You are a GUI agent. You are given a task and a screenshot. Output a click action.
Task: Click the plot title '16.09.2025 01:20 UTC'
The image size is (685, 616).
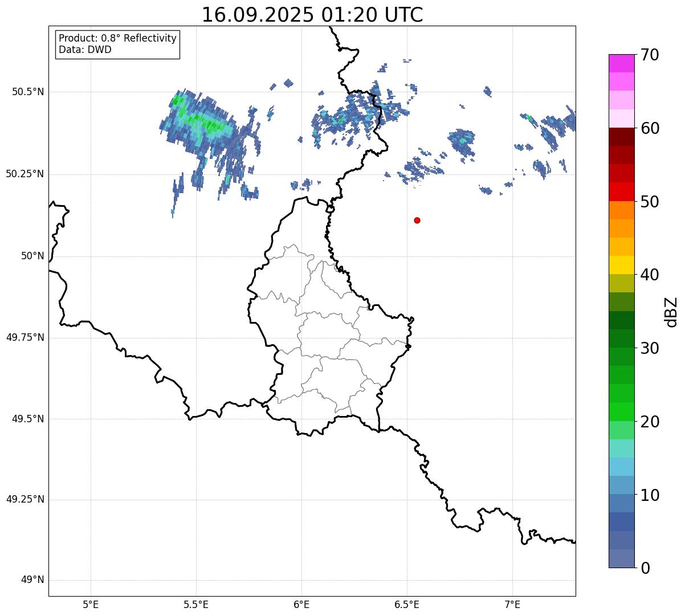pos(312,15)
